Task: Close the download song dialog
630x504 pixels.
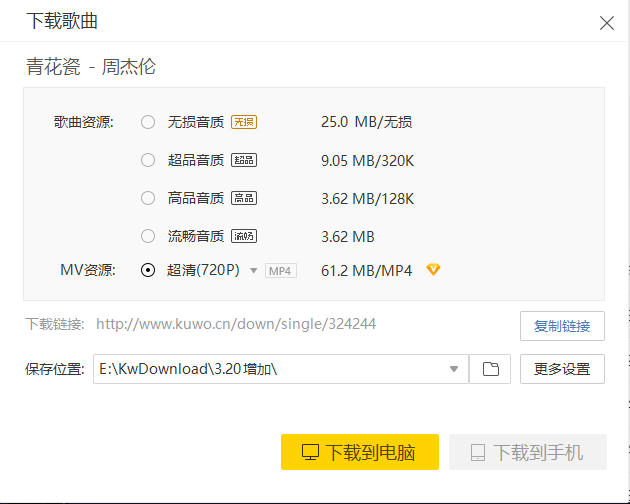Action: tap(606, 23)
